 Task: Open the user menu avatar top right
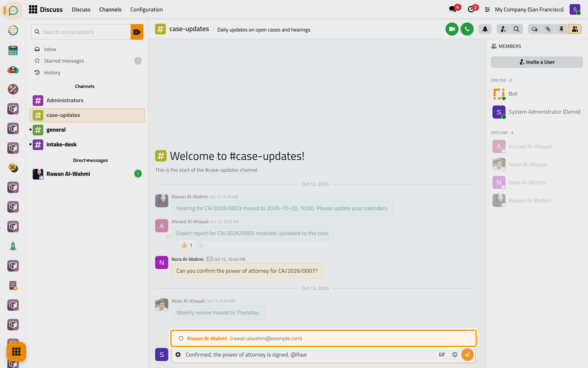tap(575, 10)
